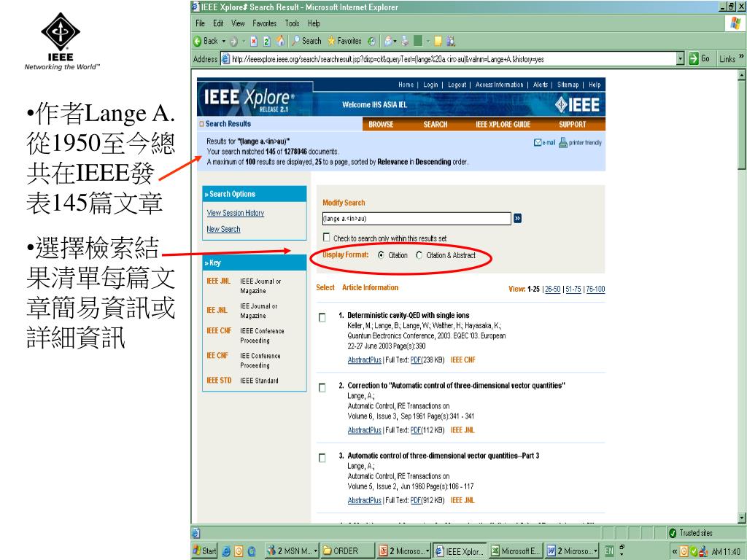The height and width of the screenshot is (560, 747).
Task: Open PDF (112 KB) full text link
Action: 415,430
